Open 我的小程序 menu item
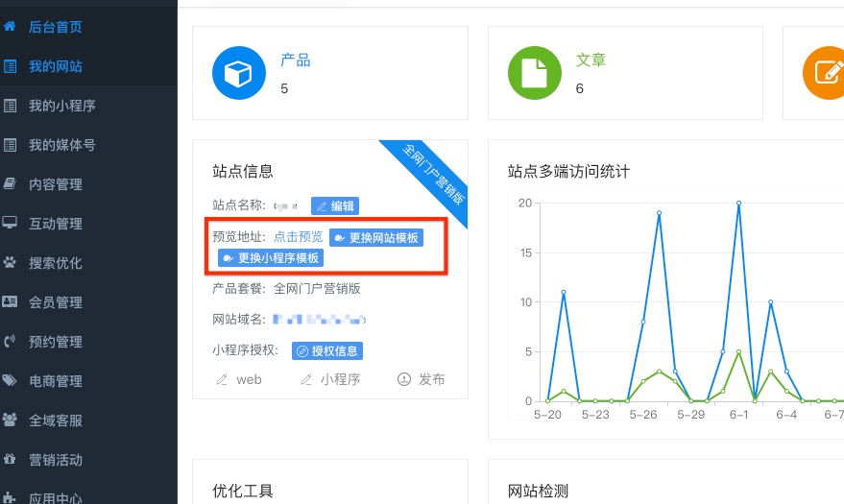The image size is (844, 504). coord(61,106)
